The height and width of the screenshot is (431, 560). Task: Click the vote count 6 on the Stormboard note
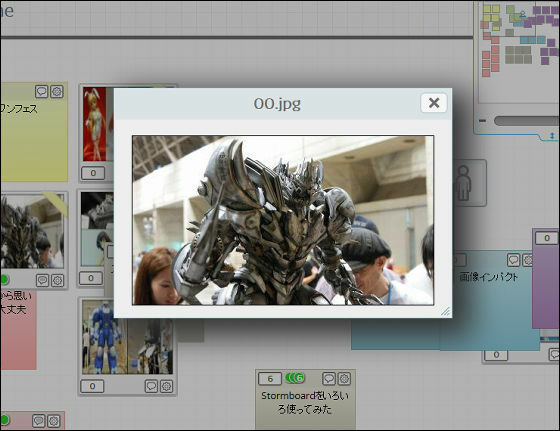(x=270, y=379)
